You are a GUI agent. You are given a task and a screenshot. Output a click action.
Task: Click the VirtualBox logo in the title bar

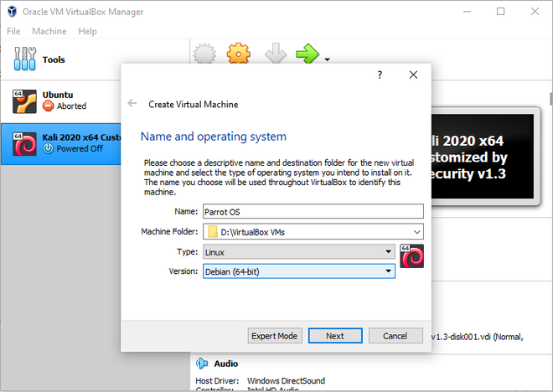point(12,12)
